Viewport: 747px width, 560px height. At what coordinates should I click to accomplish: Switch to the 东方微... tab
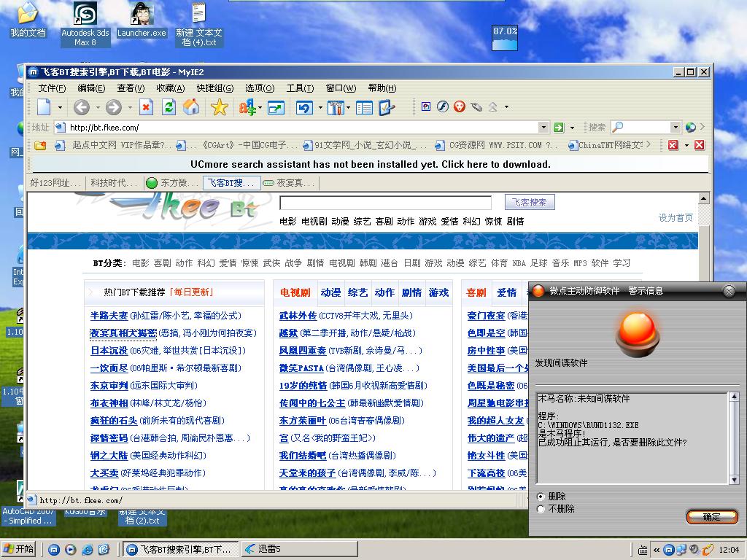tap(174, 183)
